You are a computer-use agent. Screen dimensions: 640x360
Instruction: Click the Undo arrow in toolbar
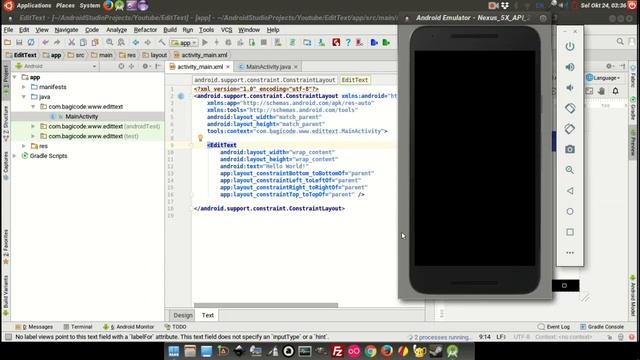pyautogui.click(x=45, y=42)
